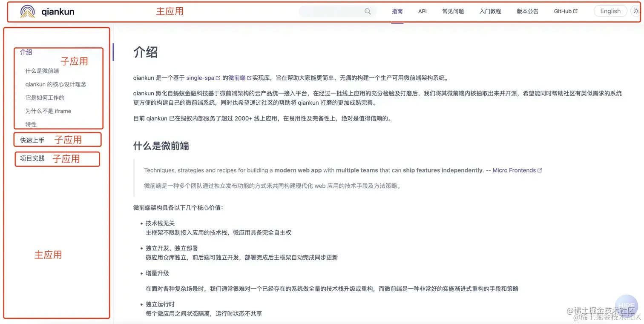Click the qiankun site title
644x324 pixels.
(x=58, y=11)
